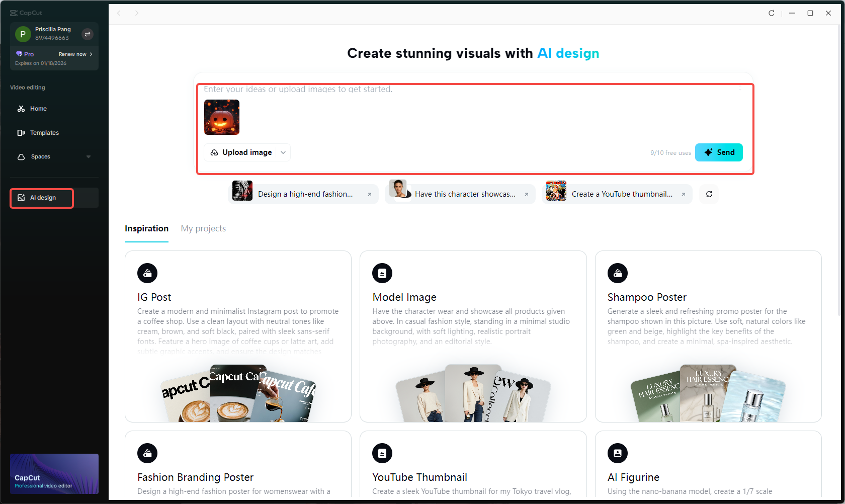Select AI design in the left sidebar

pos(41,197)
